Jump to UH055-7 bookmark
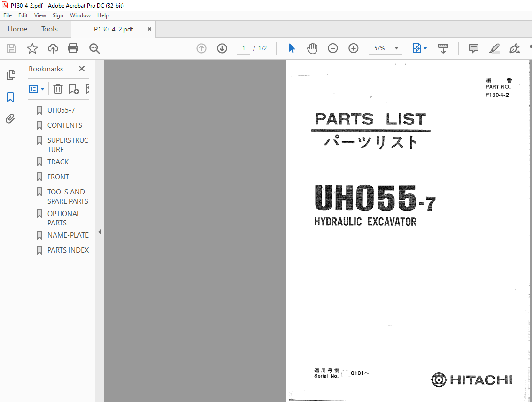Viewport: 532px width, 402px height. click(61, 110)
